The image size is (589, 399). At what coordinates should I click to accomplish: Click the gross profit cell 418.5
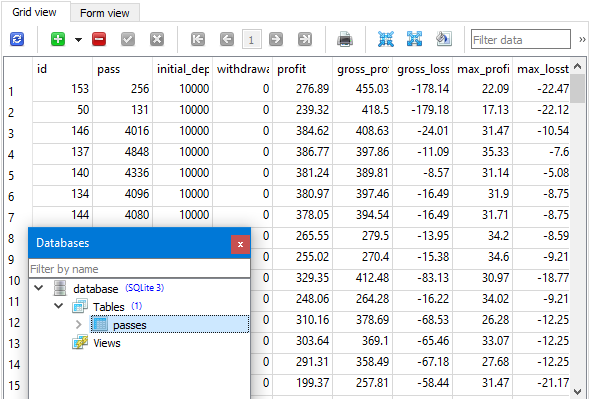[363, 110]
